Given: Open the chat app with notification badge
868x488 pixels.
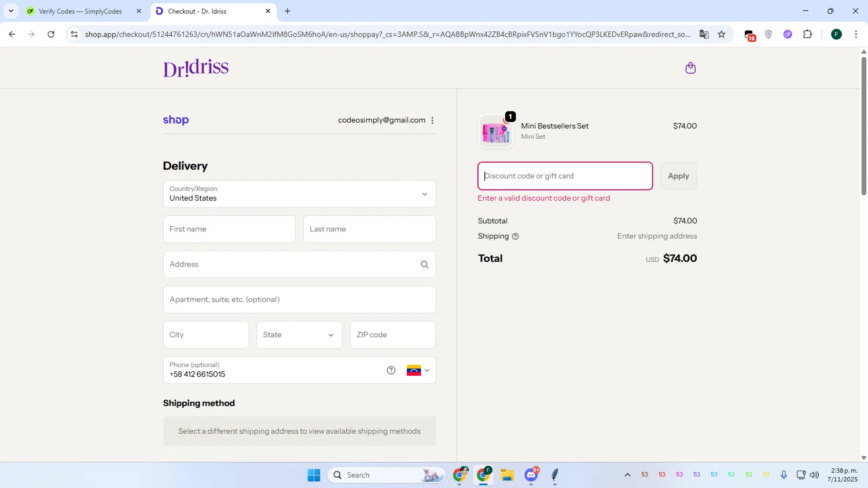Looking at the screenshot, I should pos(531,475).
